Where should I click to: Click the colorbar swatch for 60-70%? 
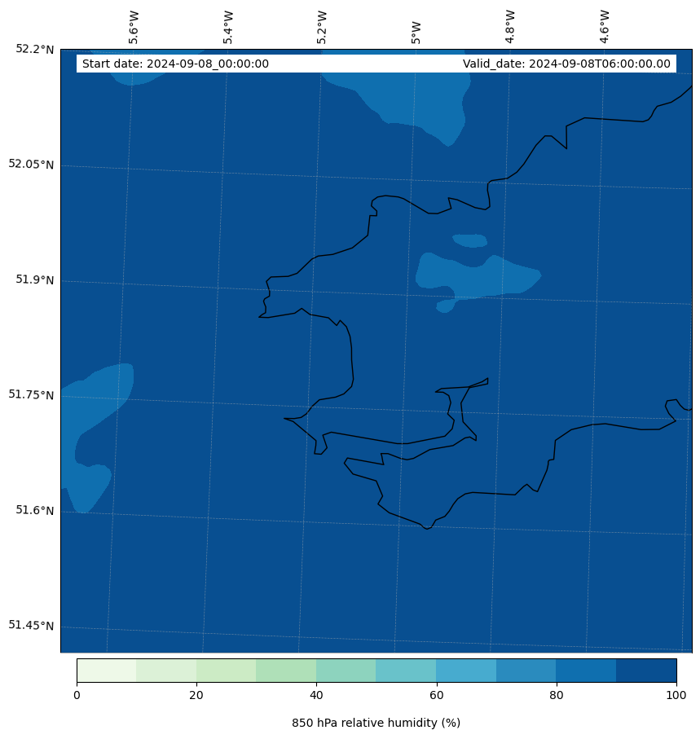(466, 671)
